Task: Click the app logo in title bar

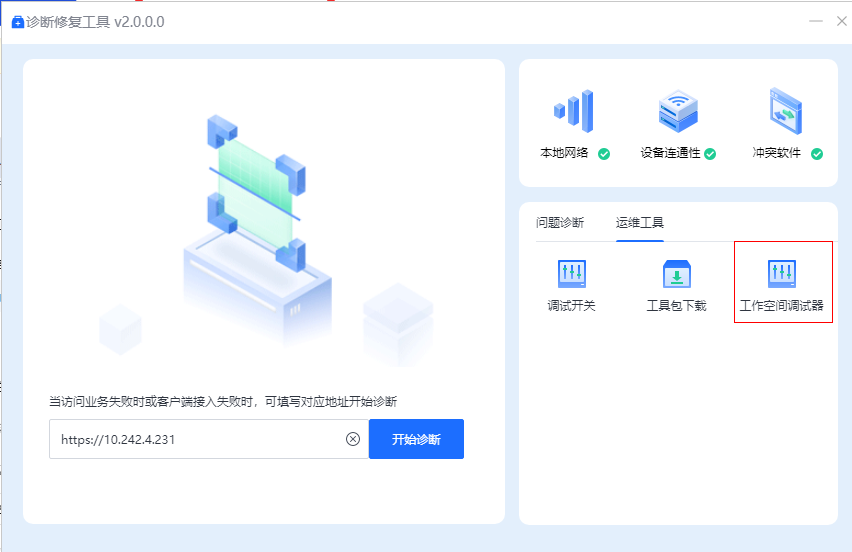Action: click(17, 22)
